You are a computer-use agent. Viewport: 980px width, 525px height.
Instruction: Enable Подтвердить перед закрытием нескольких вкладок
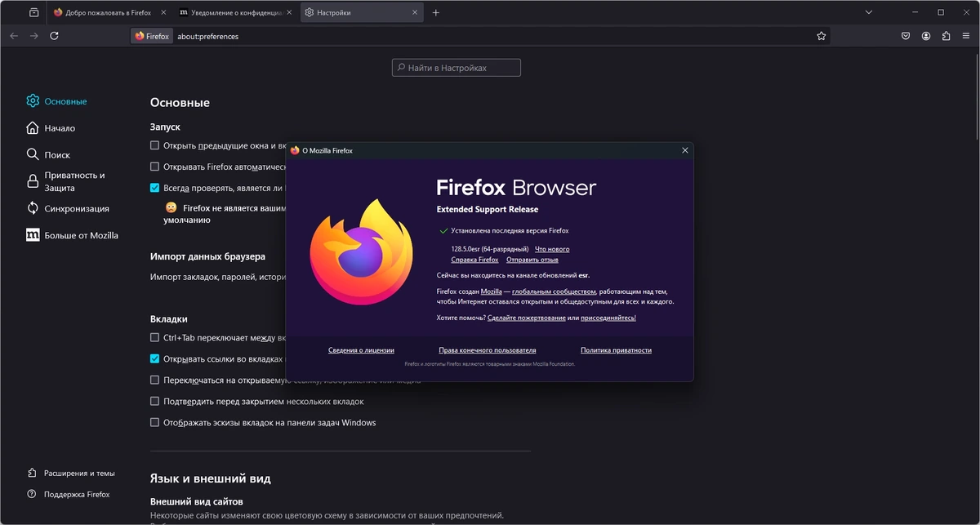[155, 401]
